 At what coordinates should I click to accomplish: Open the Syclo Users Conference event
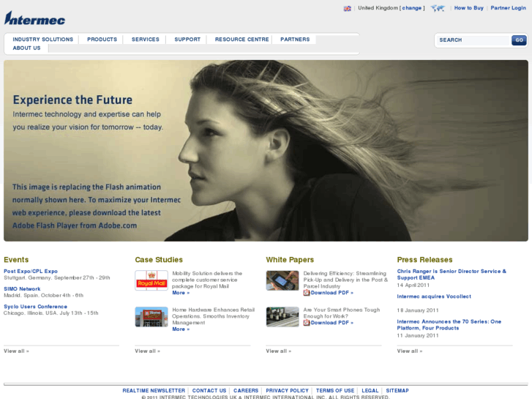(x=35, y=307)
